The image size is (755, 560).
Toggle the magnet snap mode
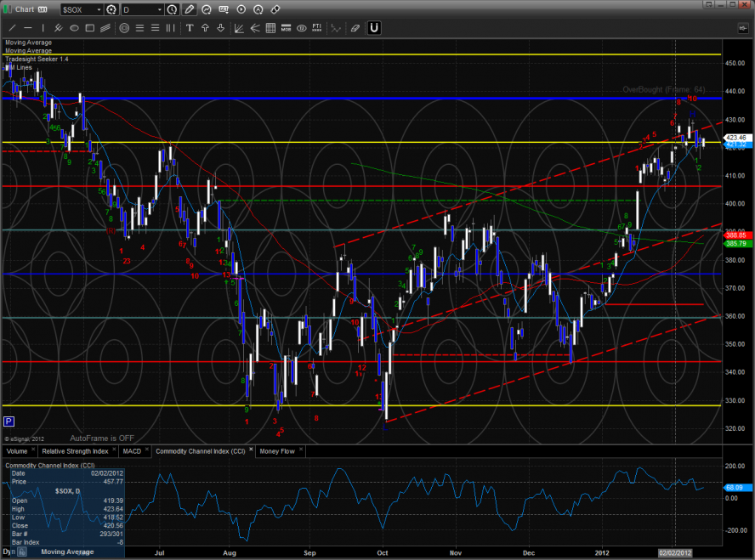pos(374,28)
